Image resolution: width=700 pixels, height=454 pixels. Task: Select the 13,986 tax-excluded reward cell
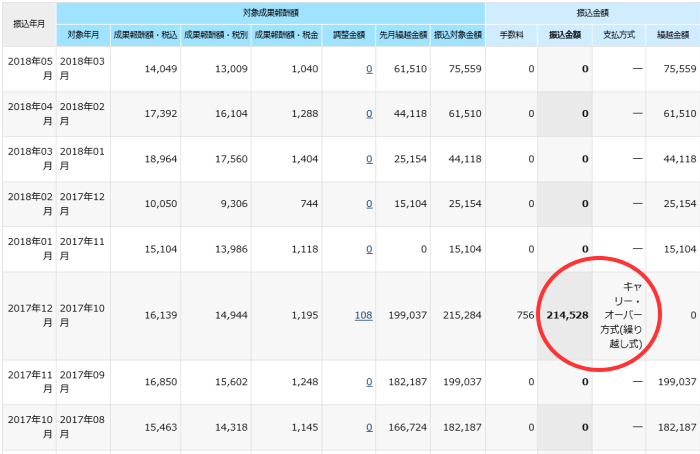tap(216, 249)
